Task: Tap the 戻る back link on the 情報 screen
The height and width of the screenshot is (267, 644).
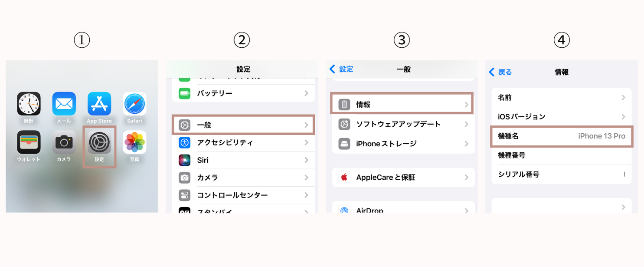Action: coord(503,72)
